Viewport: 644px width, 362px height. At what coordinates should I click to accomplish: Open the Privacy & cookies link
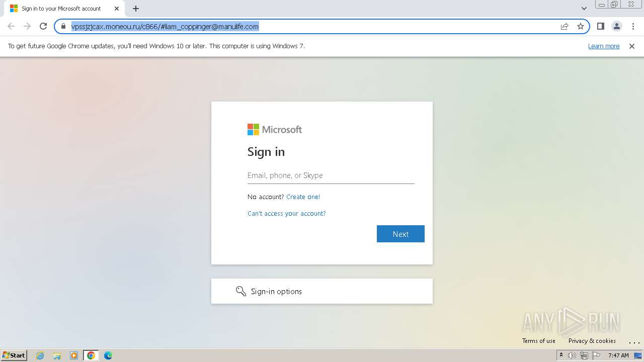592,340
